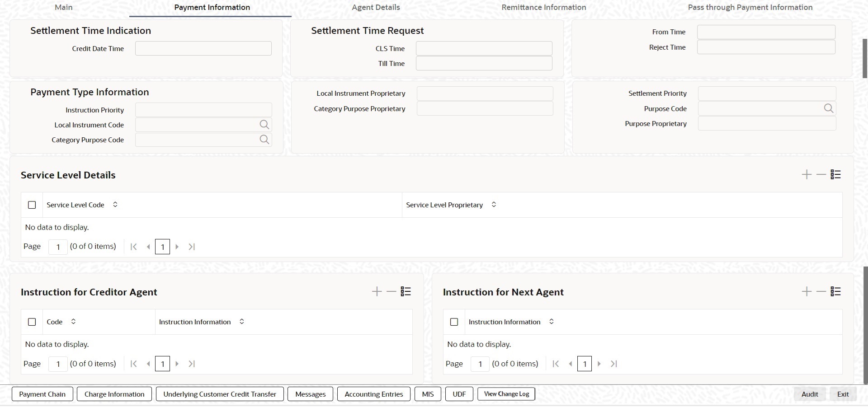Go to last page of Creditor Agent table

192,364
